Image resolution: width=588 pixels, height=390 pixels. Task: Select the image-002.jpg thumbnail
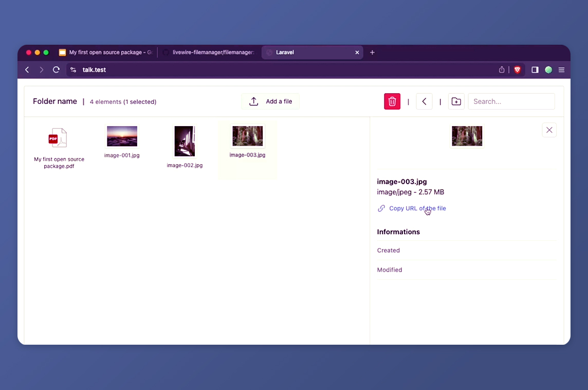click(185, 141)
